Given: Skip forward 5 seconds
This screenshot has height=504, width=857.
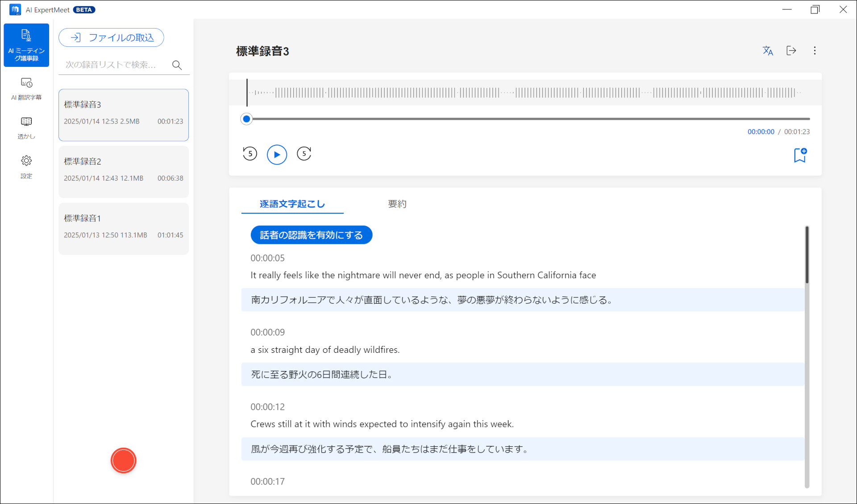Looking at the screenshot, I should (304, 154).
